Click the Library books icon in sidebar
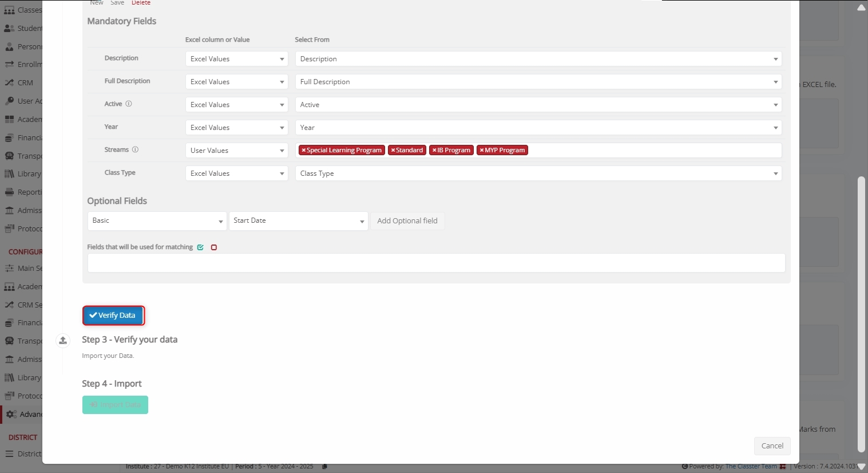The width and height of the screenshot is (868, 473). tap(9, 174)
